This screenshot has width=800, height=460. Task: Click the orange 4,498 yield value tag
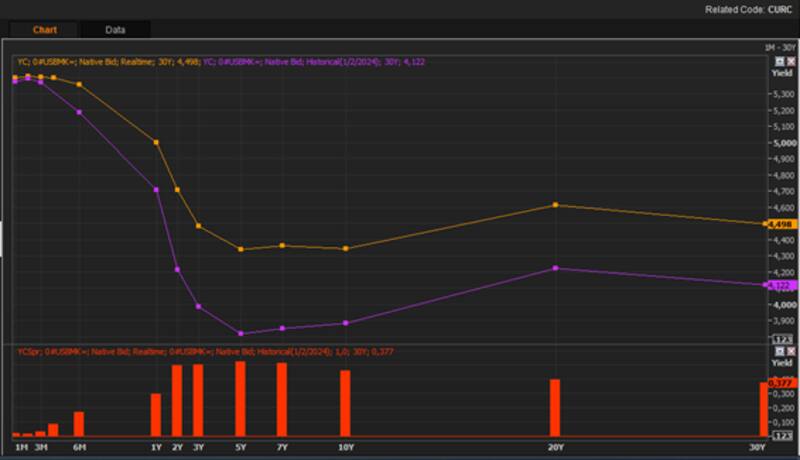click(781, 224)
